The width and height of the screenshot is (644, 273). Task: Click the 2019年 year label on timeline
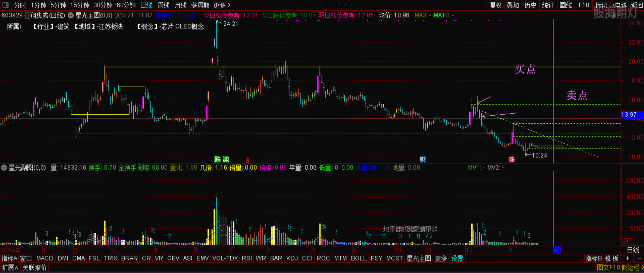10,250
